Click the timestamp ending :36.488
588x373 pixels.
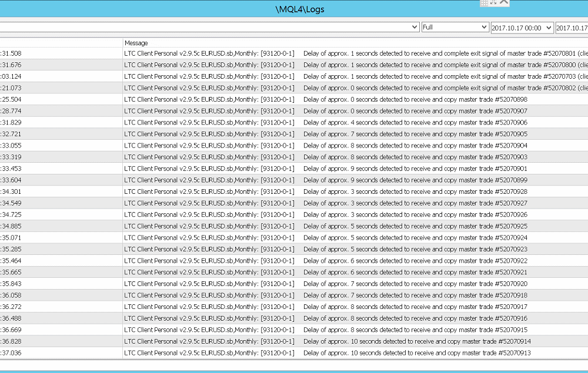point(11,318)
